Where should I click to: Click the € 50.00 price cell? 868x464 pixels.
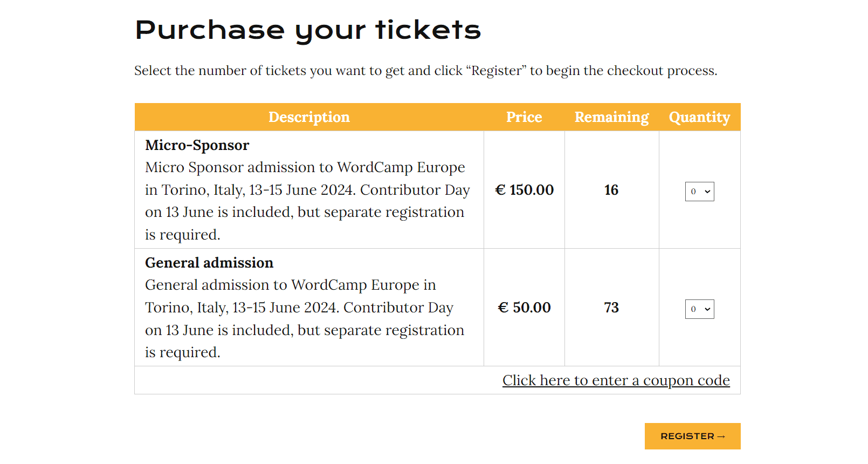524,308
